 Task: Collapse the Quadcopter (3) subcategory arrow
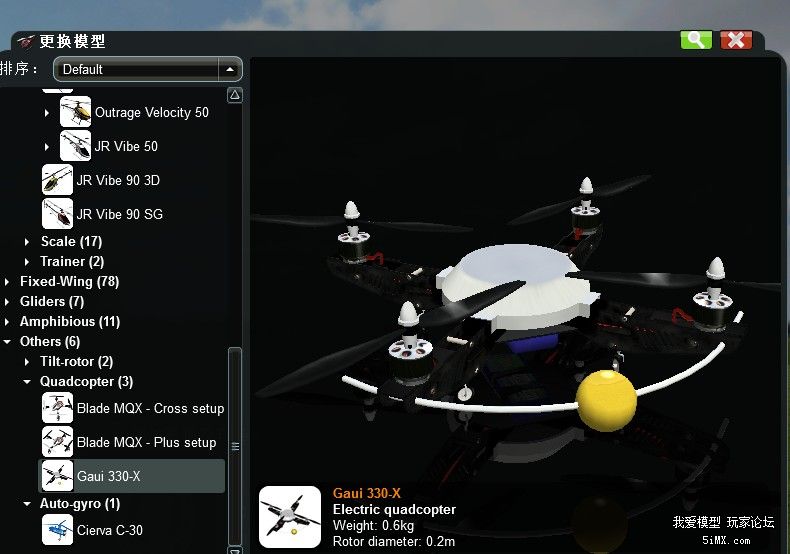coord(27,382)
